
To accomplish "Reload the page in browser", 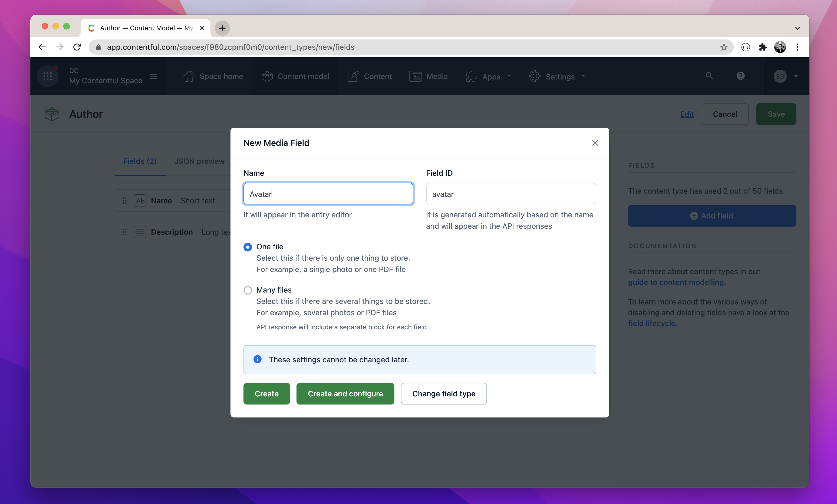I will pos(77,47).
